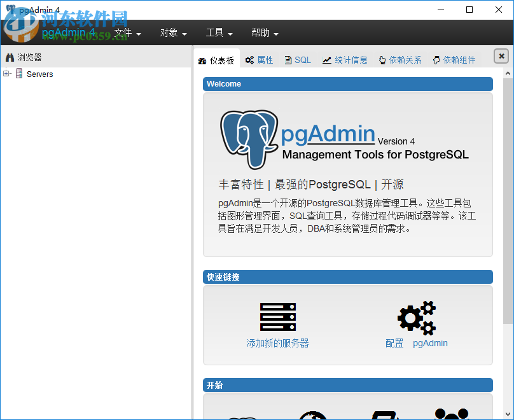Open the 文件 menu dropdown

coord(127,32)
